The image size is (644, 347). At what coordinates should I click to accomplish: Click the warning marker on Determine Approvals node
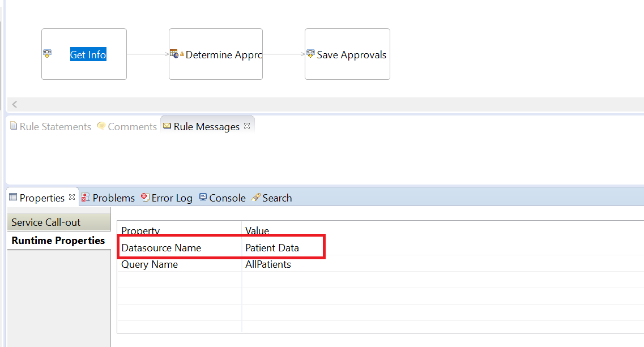[182, 54]
